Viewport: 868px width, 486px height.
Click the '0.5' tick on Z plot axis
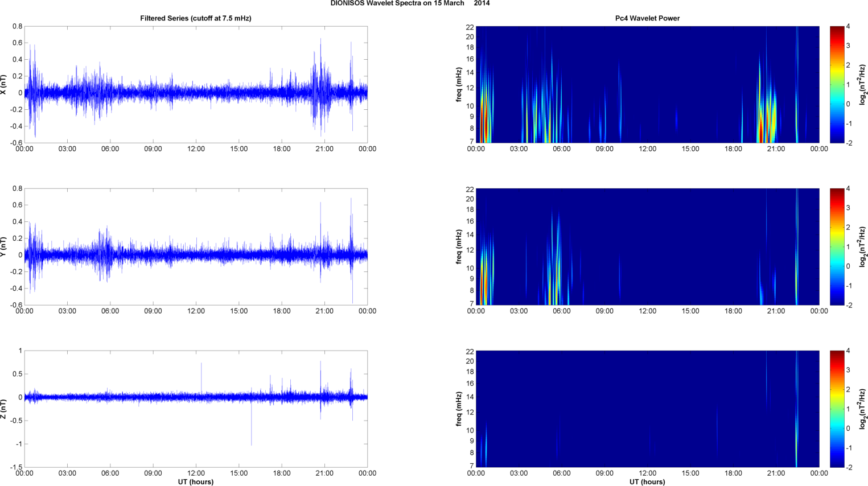17,374
